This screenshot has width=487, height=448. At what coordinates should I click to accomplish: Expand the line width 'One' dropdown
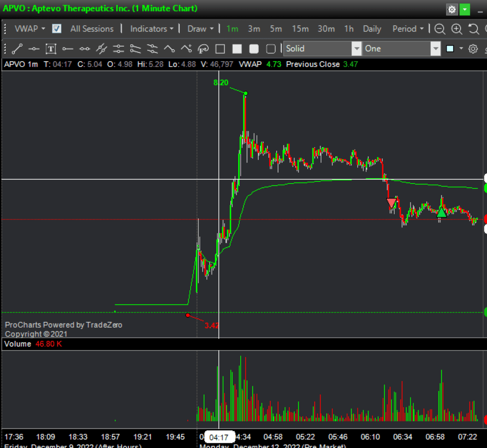click(435, 49)
